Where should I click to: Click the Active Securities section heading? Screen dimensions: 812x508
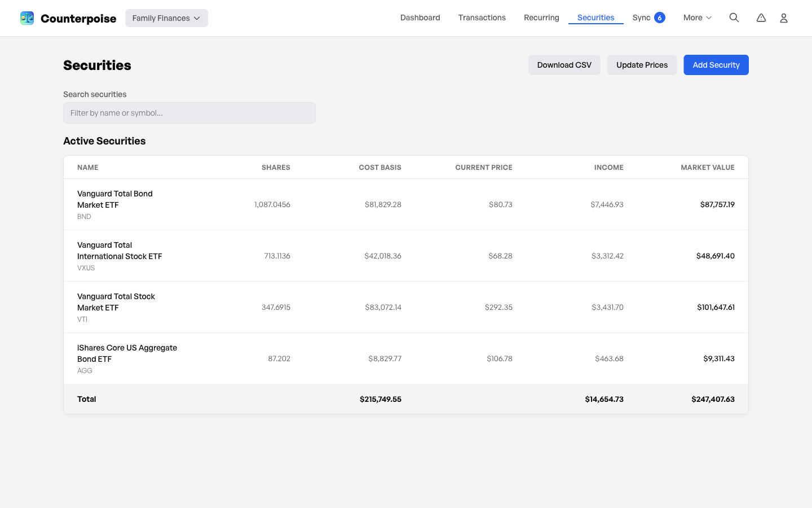point(104,141)
